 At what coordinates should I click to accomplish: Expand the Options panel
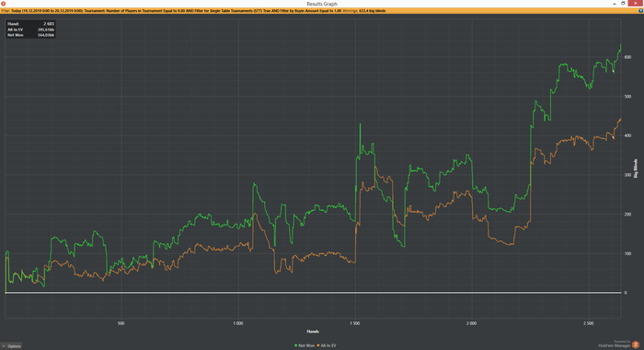[x=11, y=346]
